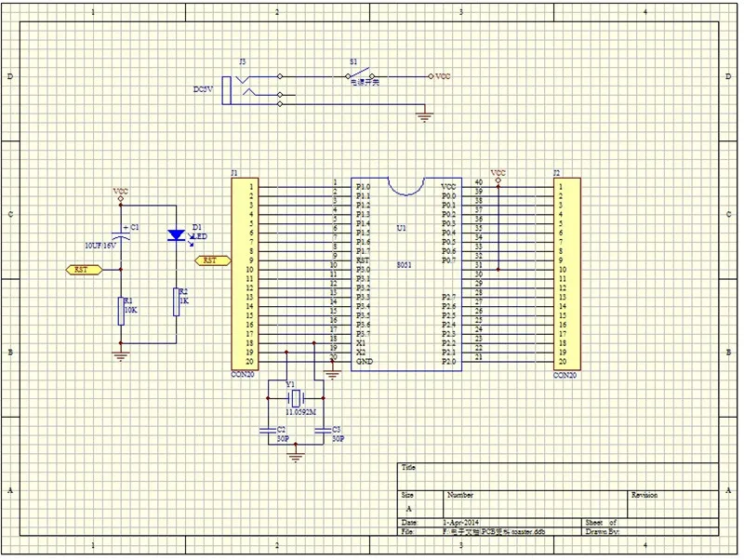Click the Y1 crystal oscillator symbol

point(295,398)
